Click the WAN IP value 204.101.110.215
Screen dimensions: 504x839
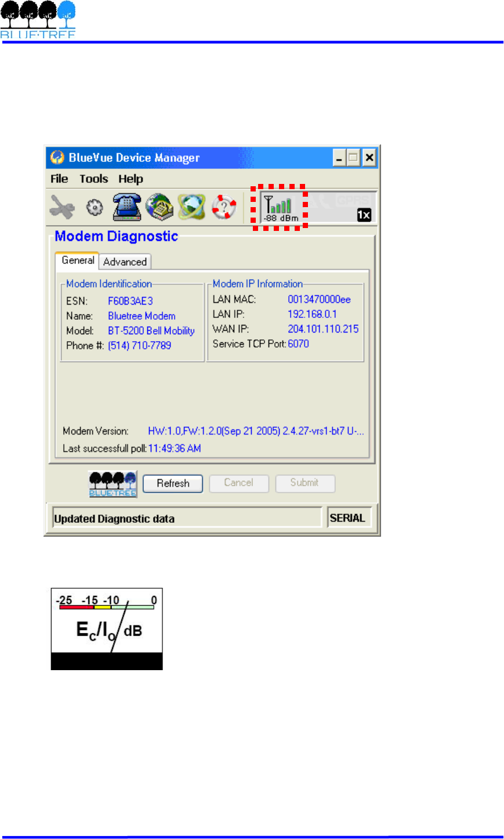323,329
